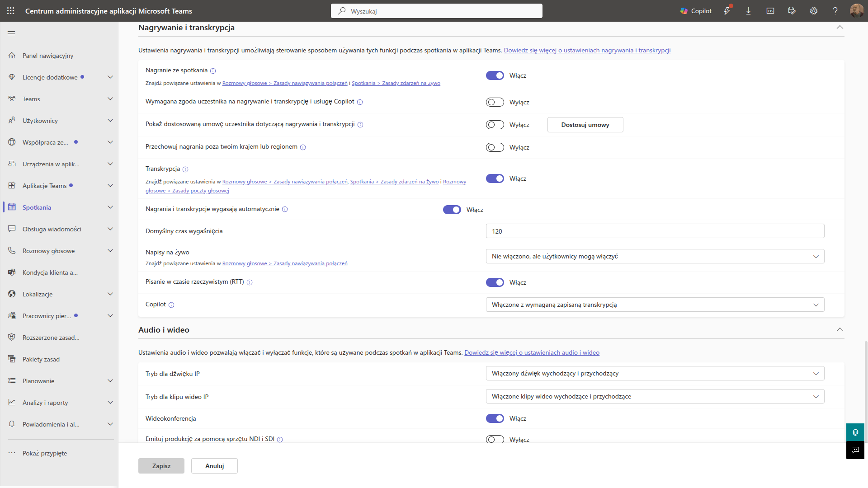868x488 pixels.
Task: Expand Użytkownicy sidebar chevron
Action: point(110,121)
